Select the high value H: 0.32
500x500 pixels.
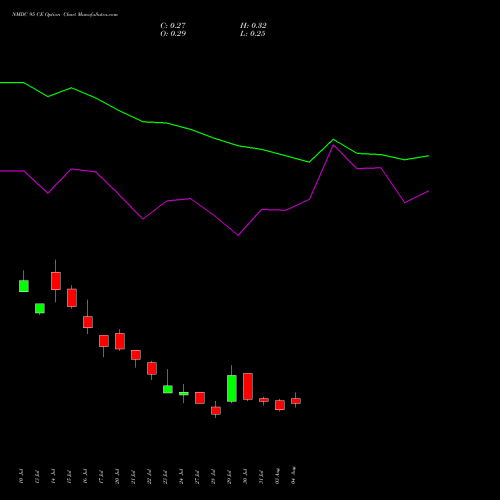point(253,25)
